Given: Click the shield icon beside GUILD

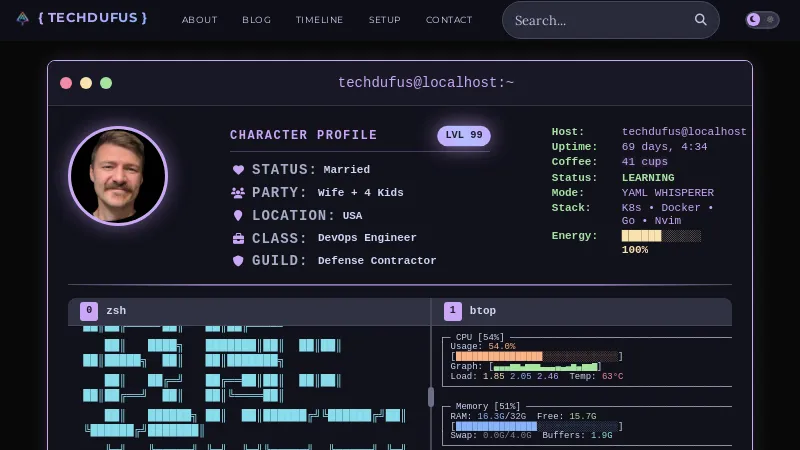Looking at the screenshot, I should tap(238, 261).
